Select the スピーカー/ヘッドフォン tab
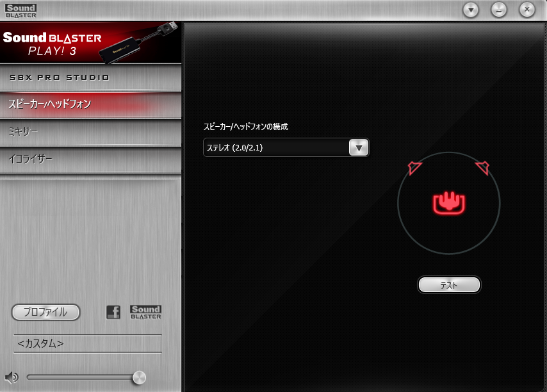The height and width of the screenshot is (392, 547). pos(91,104)
